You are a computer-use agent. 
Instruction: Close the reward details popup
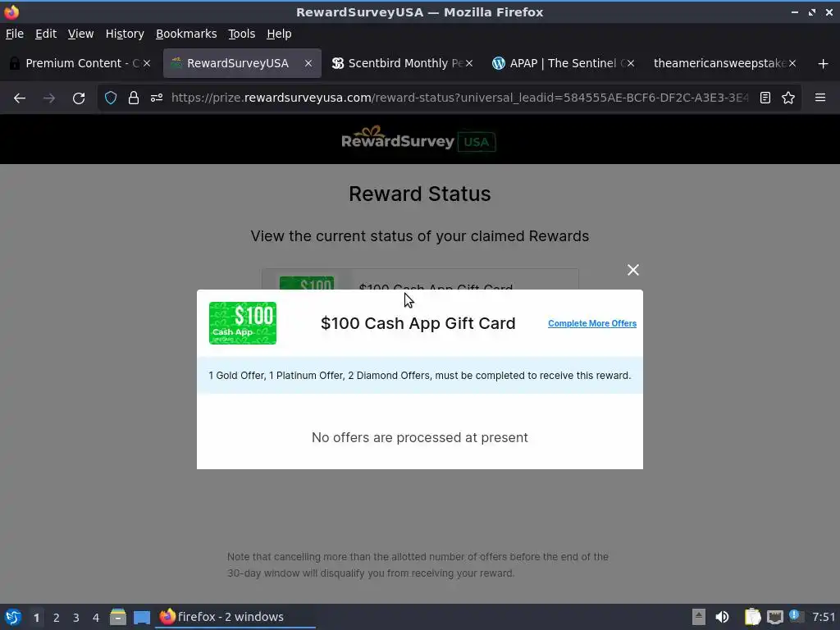point(632,270)
